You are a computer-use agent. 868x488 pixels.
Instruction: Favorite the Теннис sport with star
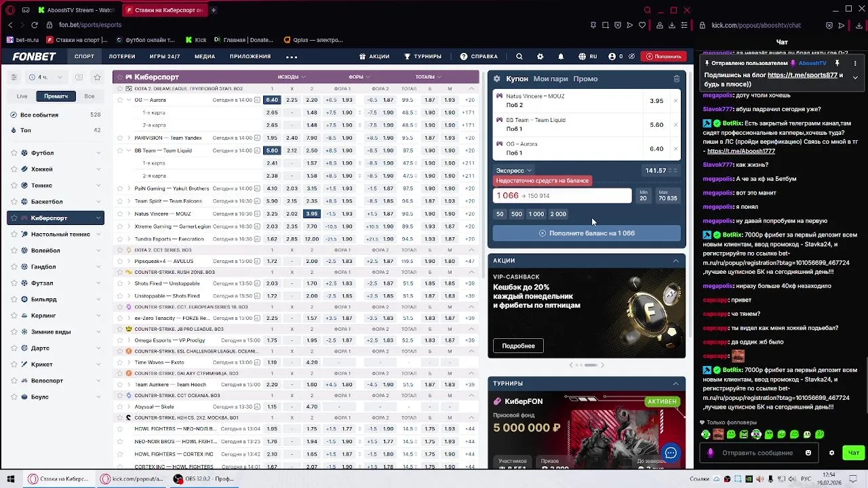coord(14,186)
